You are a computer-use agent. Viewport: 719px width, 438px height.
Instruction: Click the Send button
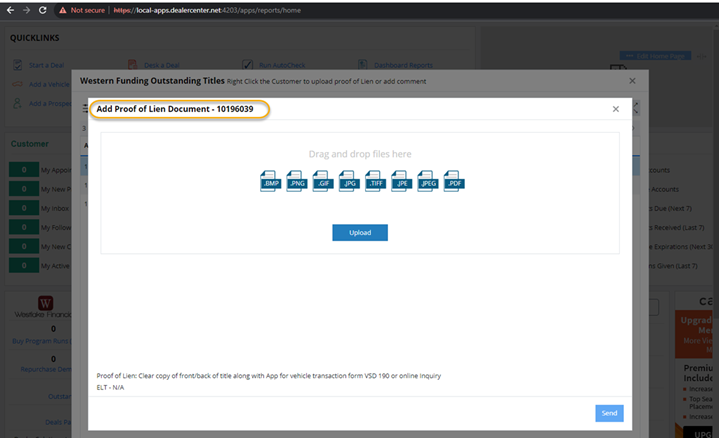[x=609, y=413]
